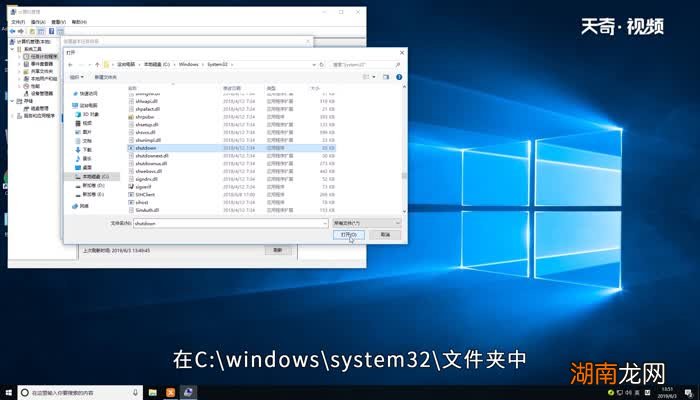Click System32 in the address breadcrumb

217,65
